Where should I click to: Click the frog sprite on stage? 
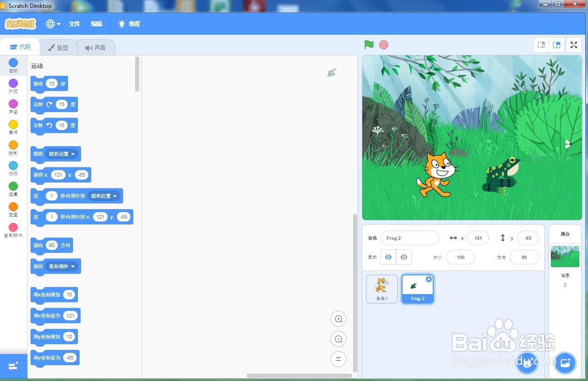tap(501, 175)
